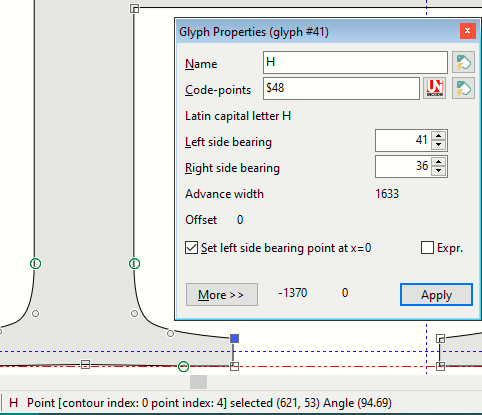Select the green circle node on the baseline
The image size is (482, 415).
pos(183,367)
